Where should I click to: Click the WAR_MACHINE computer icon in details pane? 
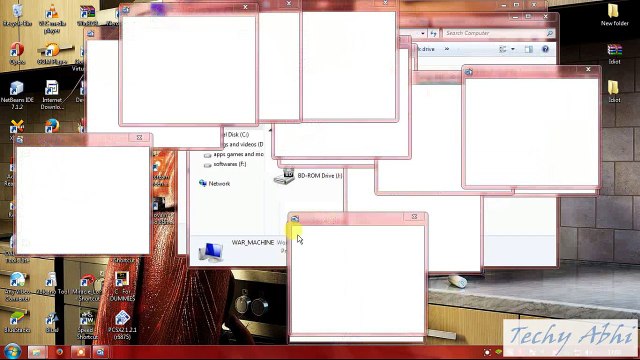point(211,251)
